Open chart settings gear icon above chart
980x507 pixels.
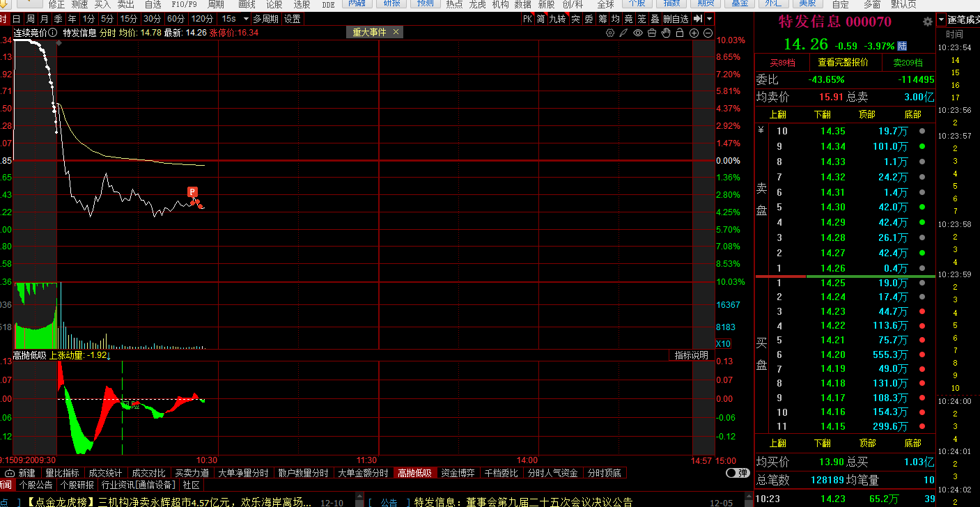point(610,33)
